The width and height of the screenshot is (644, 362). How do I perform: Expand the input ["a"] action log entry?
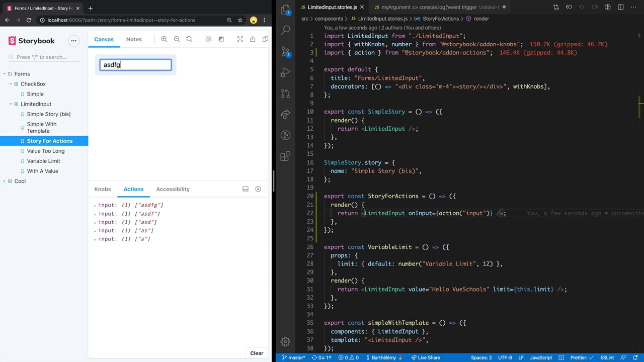coord(95,239)
